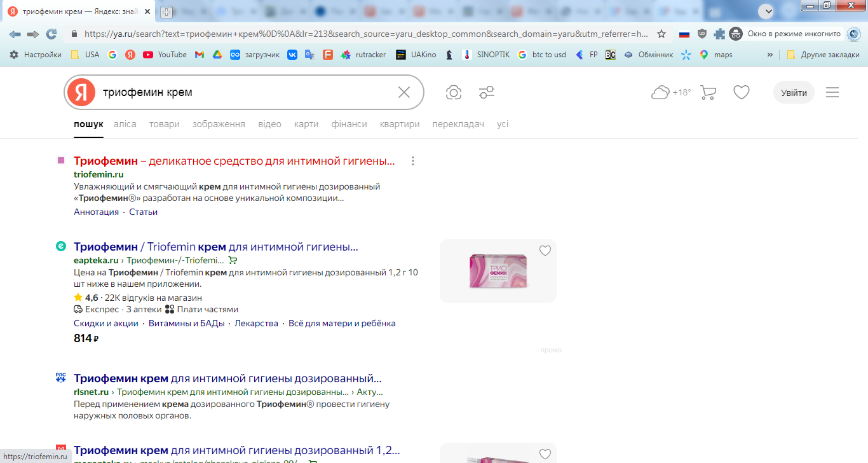Switch to the товари tab

coord(165,124)
